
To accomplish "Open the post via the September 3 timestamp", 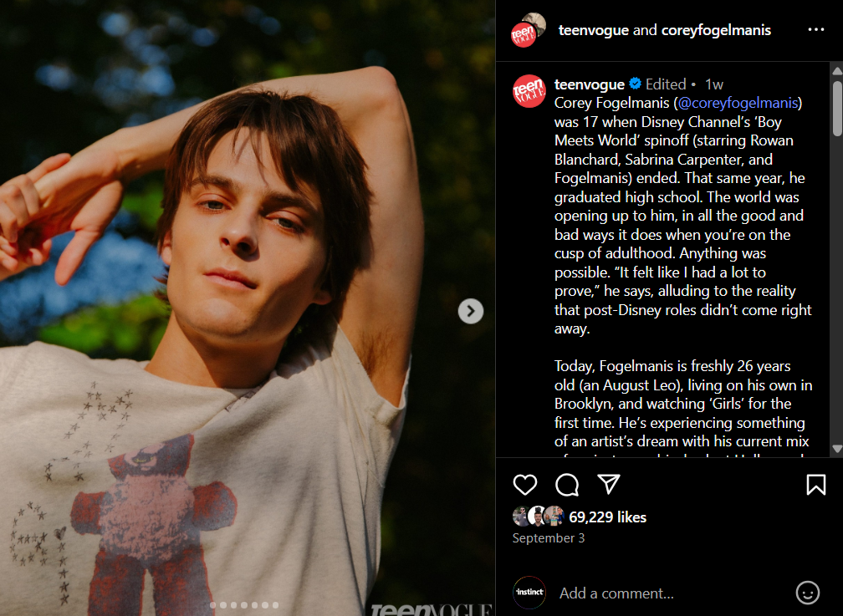I will tap(548, 537).
